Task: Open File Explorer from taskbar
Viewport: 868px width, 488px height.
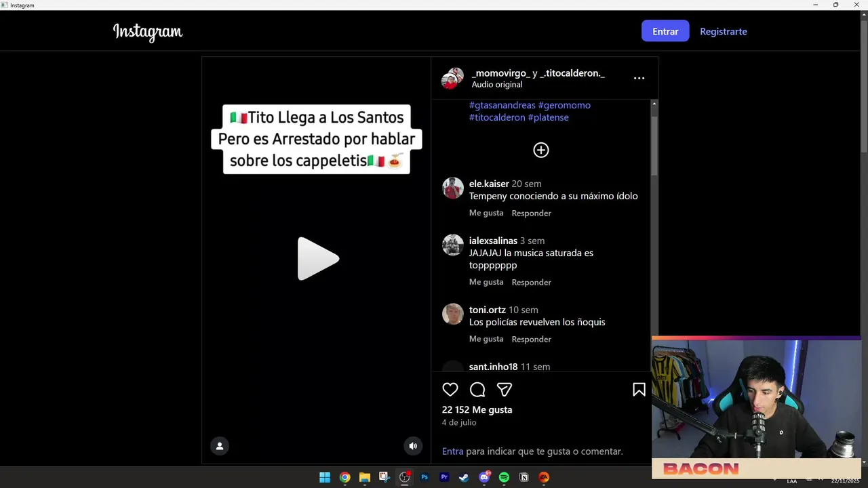Action: click(364, 477)
